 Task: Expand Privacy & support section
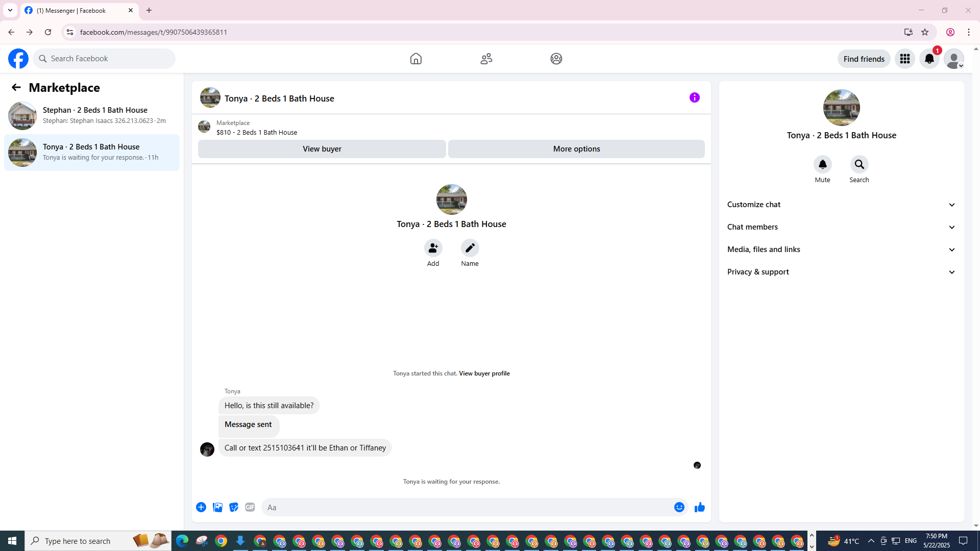(x=842, y=272)
